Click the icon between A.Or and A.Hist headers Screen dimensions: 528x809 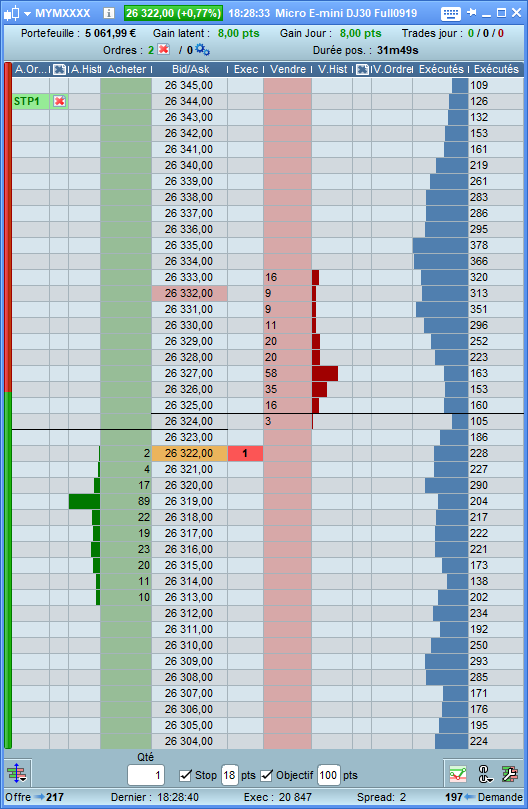[59, 69]
